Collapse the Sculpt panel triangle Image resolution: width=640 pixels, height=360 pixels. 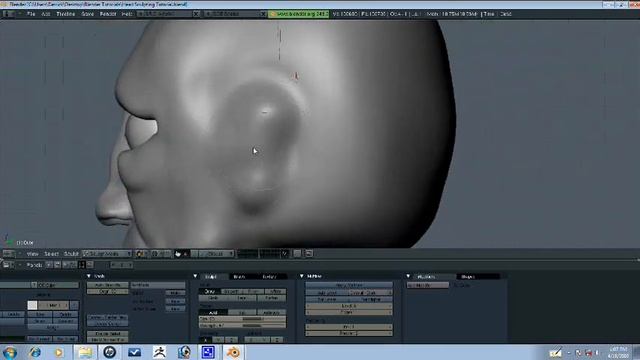195,276
